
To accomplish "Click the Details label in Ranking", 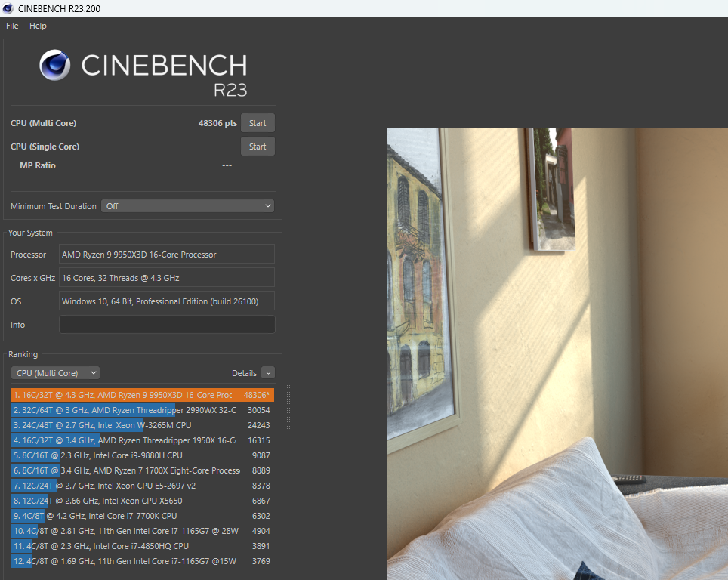I will pyautogui.click(x=244, y=373).
